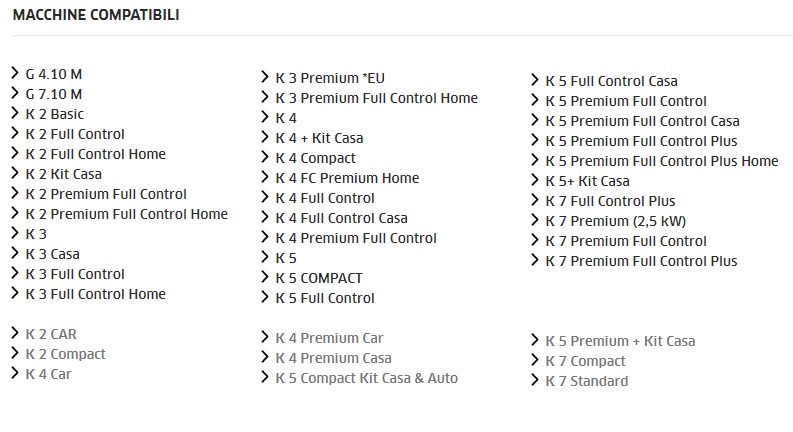Open the K 7 Compact link
Viewport: 793px width, 432px height.
(585, 361)
